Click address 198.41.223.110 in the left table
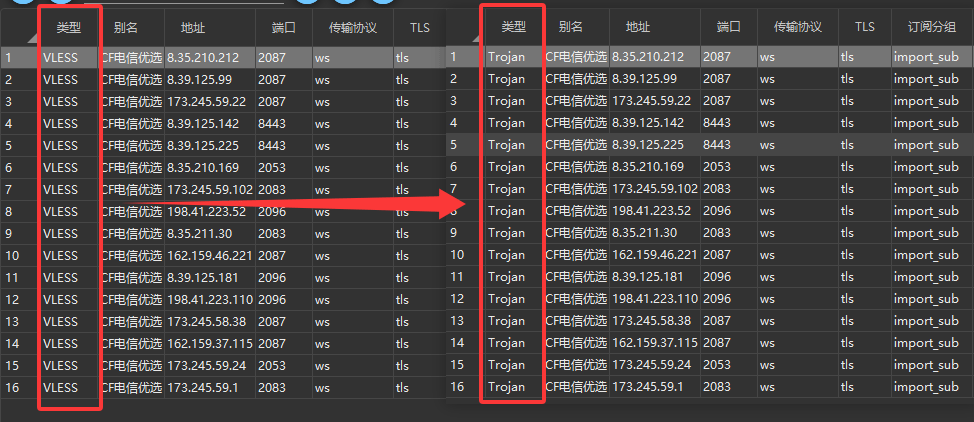974x422 pixels. click(x=209, y=299)
